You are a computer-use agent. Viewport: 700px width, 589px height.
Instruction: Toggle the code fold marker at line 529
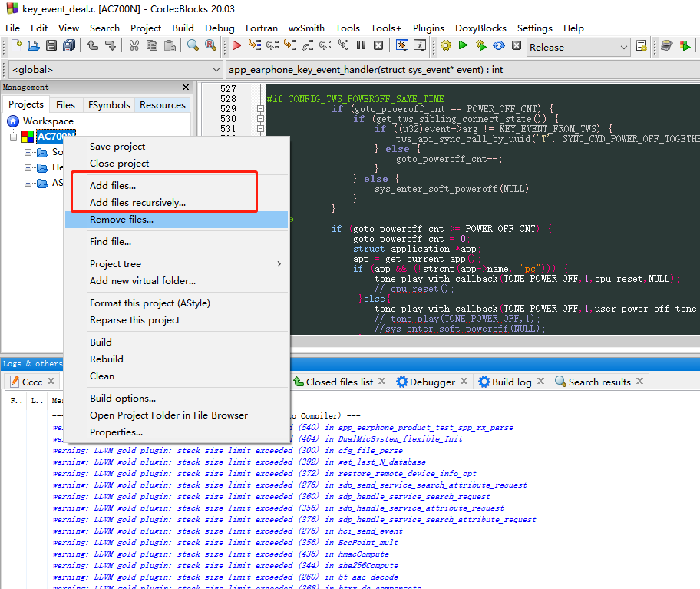[x=260, y=109]
